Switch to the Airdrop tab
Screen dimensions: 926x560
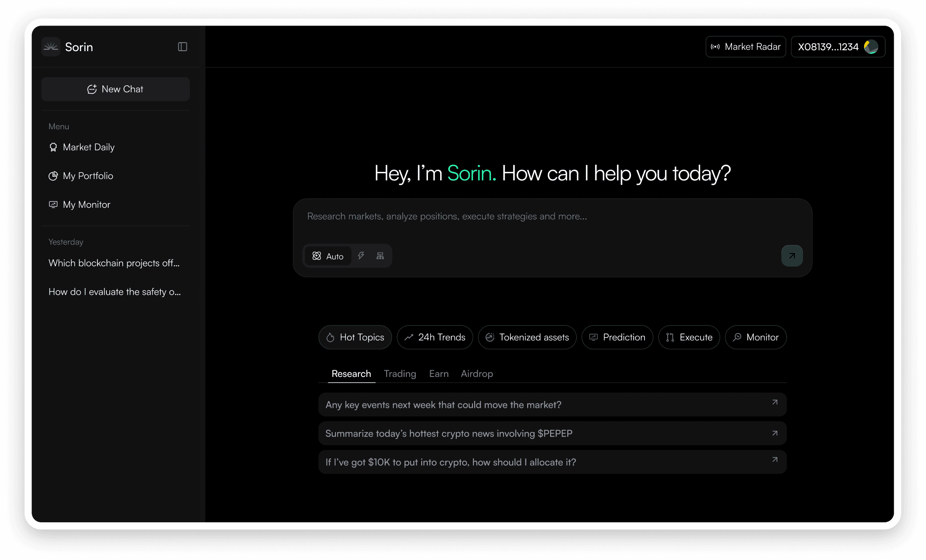pos(476,374)
